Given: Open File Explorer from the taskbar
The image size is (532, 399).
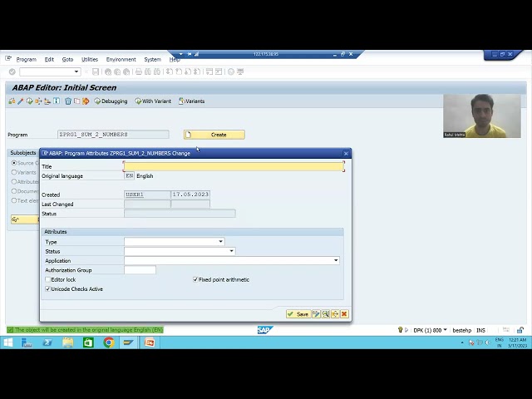Looking at the screenshot, I should coord(68,342).
